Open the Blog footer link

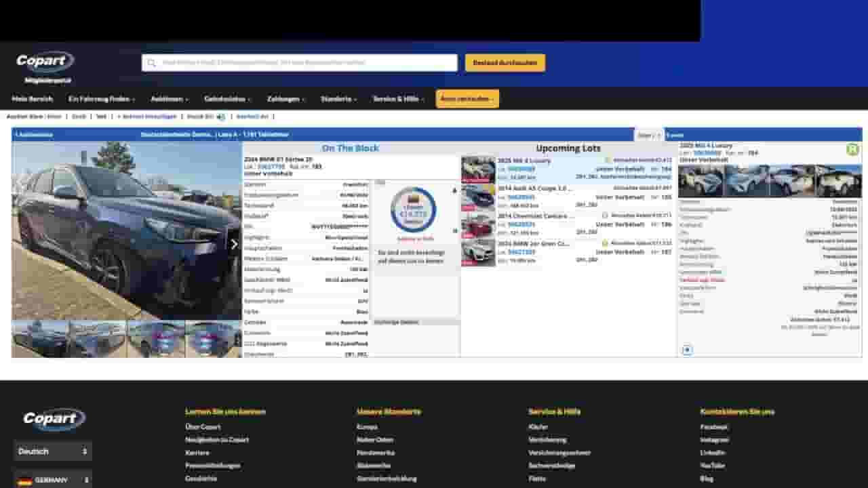[707, 479]
